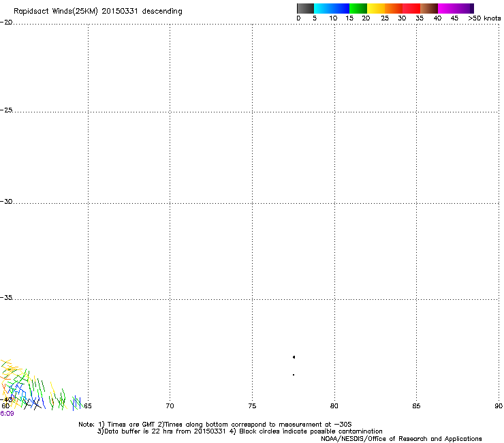This screenshot has width=504, height=443.
Task: Click the '10' label under the color bar
Action: [333, 18]
